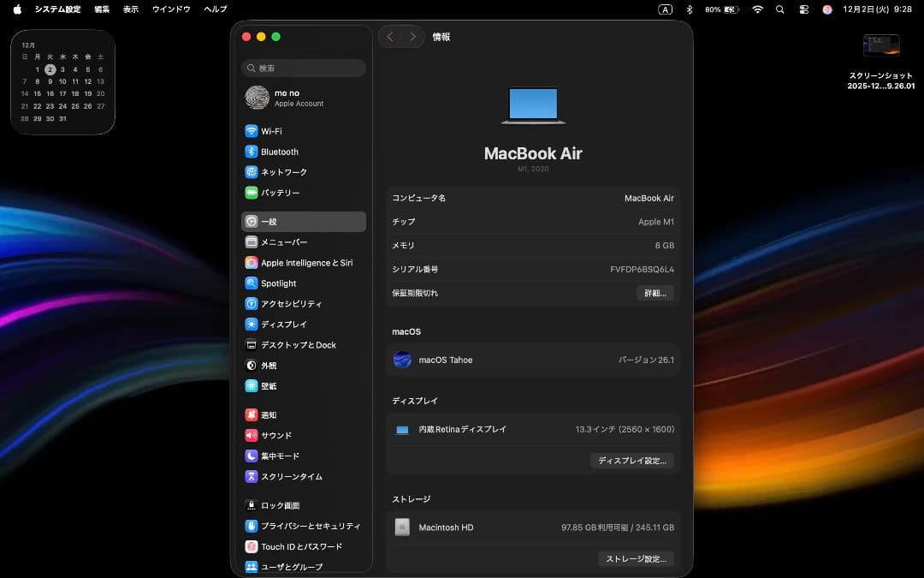
Task: Click 詳細 next to 保証期限切れ
Action: tap(655, 293)
